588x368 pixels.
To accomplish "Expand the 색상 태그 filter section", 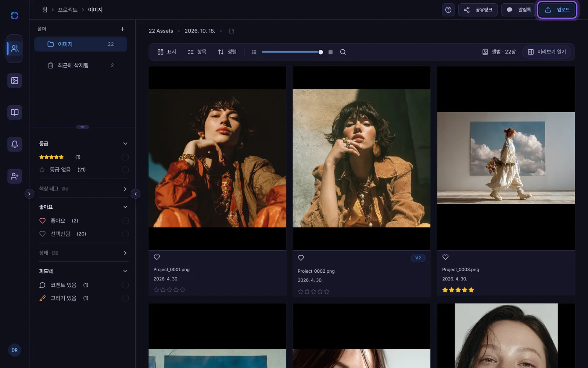I will pos(125,189).
